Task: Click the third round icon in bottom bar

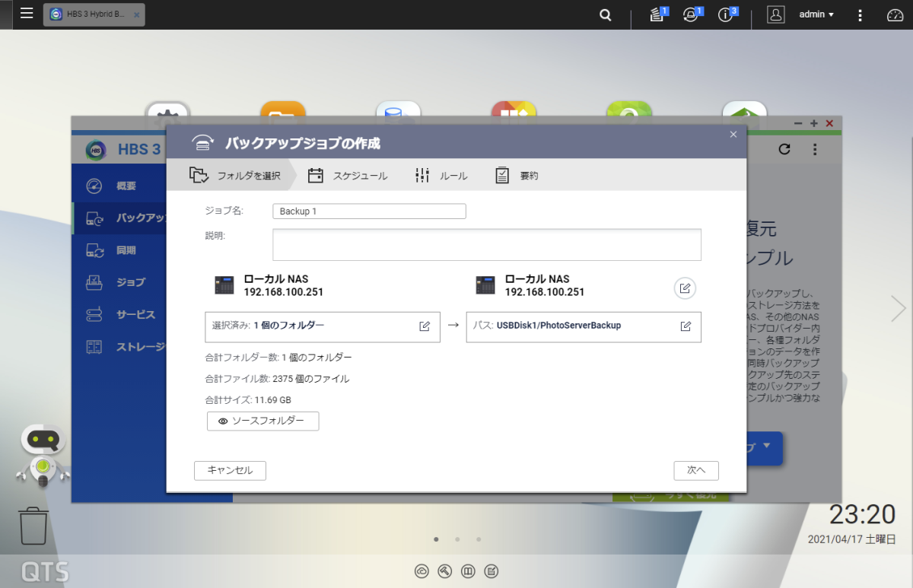Action: point(469,571)
